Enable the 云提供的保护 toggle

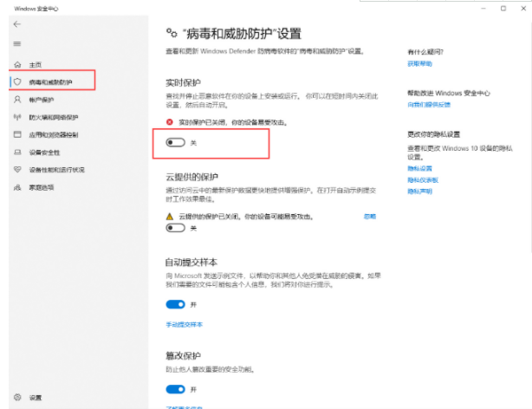[x=176, y=228]
